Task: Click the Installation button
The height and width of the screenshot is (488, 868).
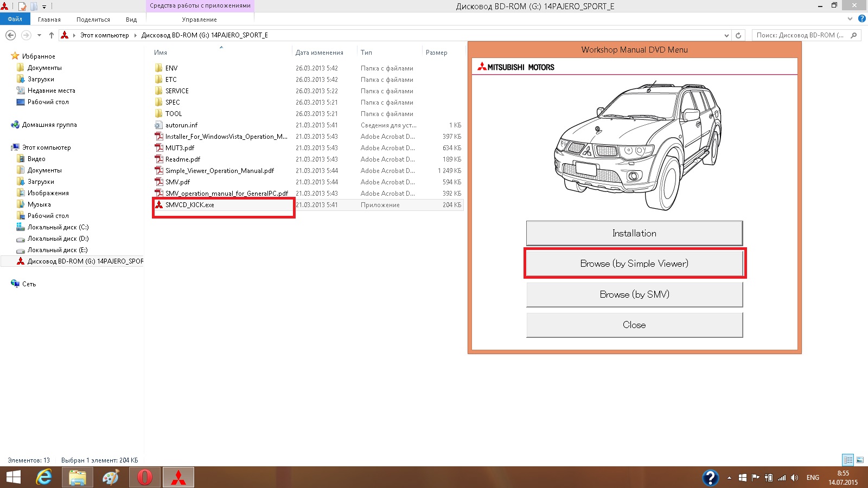Action: pos(634,233)
